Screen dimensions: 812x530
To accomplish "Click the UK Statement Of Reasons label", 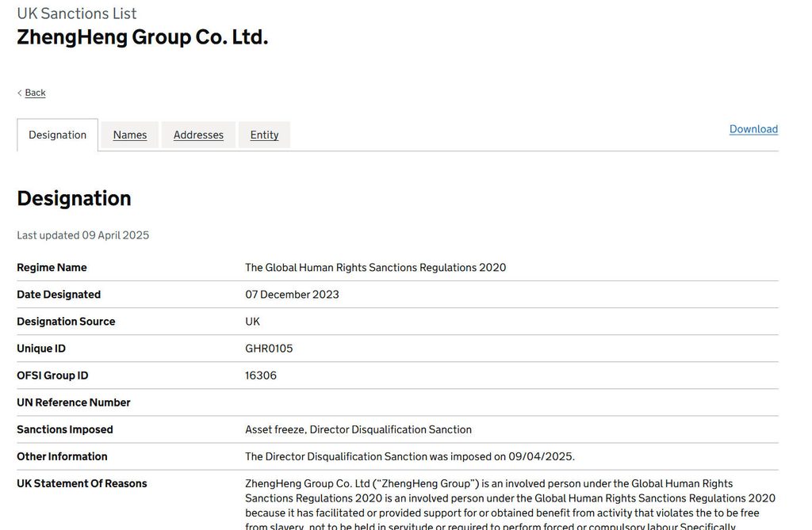I will pyautogui.click(x=82, y=483).
